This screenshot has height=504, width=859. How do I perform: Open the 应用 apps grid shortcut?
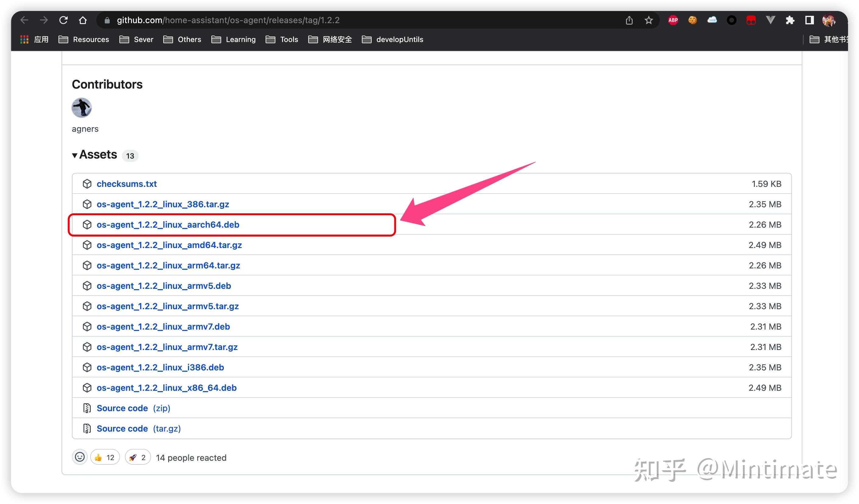click(x=34, y=40)
